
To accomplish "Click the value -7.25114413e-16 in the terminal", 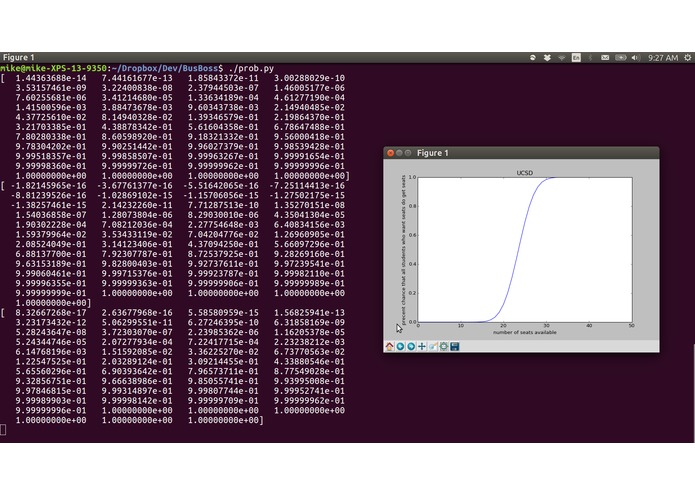I will coord(307,186).
